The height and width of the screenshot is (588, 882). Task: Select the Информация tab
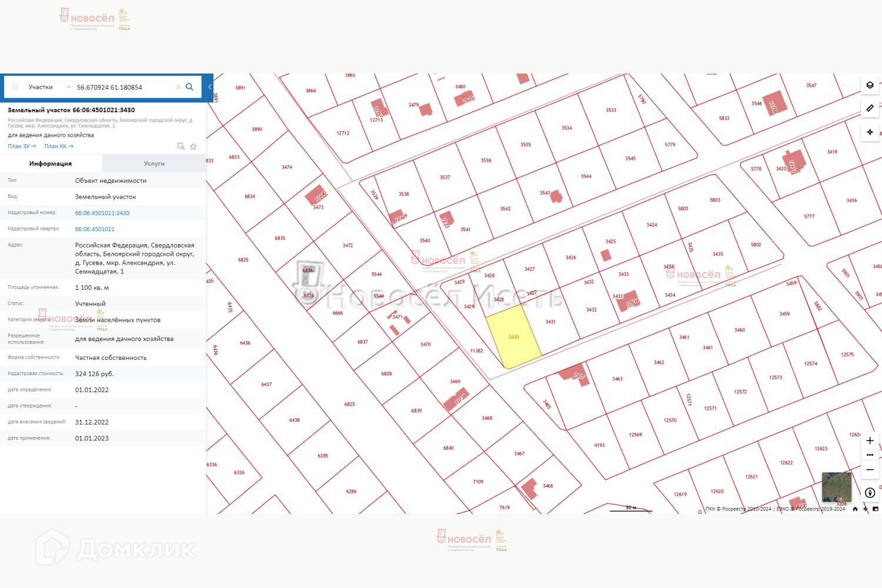pos(51,163)
